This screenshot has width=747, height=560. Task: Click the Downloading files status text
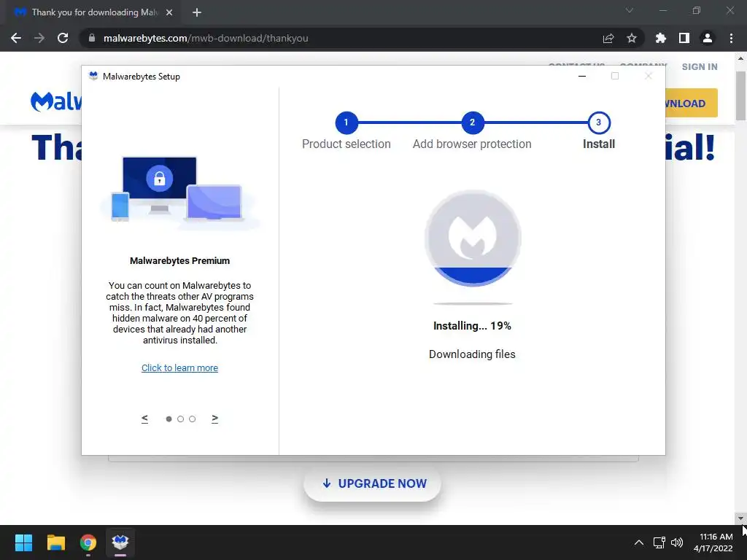tap(472, 354)
